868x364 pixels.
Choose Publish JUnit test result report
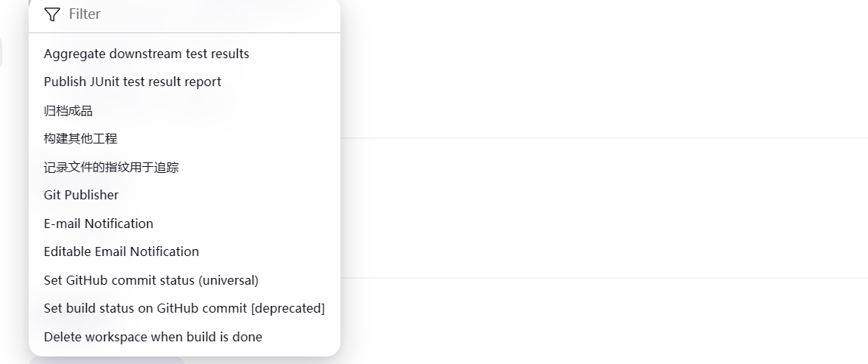point(184,82)
